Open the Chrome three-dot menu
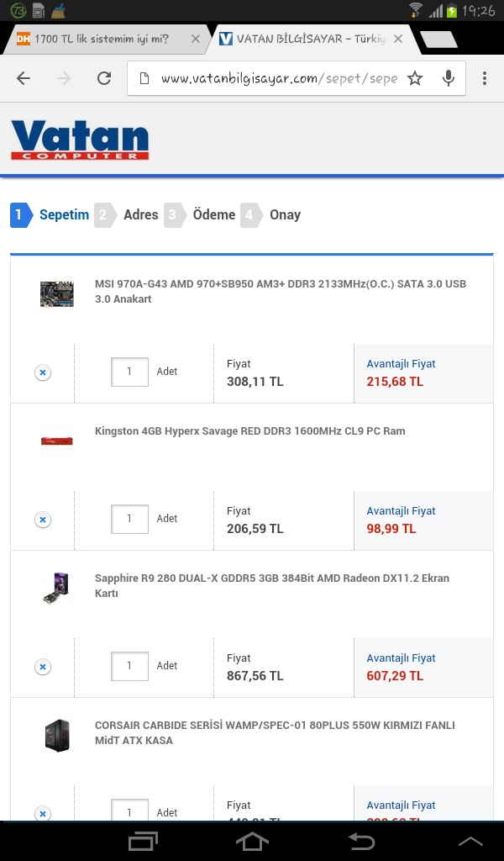Viewport: 504px width, 861px height. point(485,78)
